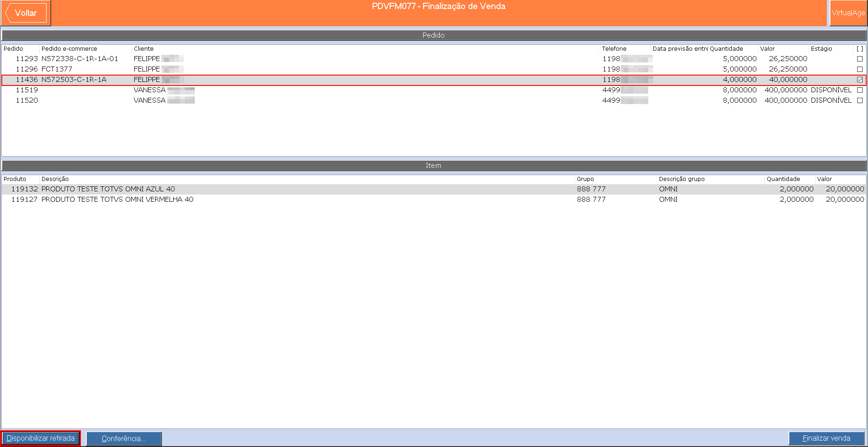Click the Finalizar venda button
This screenshot has width=868, height=447.
click(x=826, y=438)
